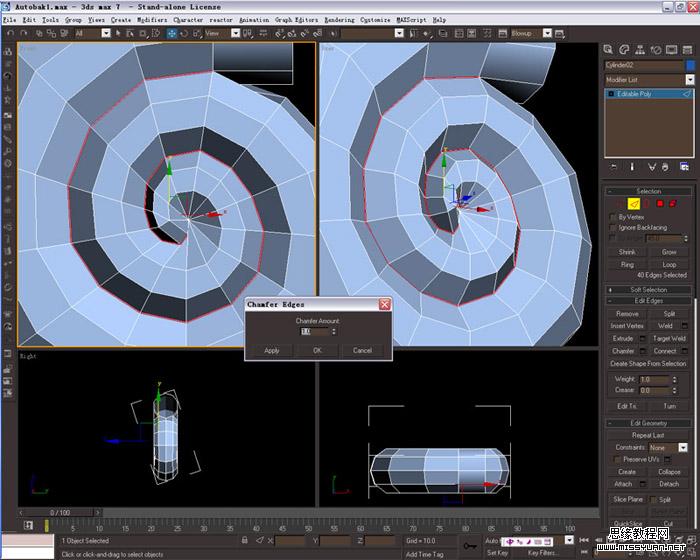
Task: Click the Chamfer Amount input field
Action: click(x=315, y=332)
